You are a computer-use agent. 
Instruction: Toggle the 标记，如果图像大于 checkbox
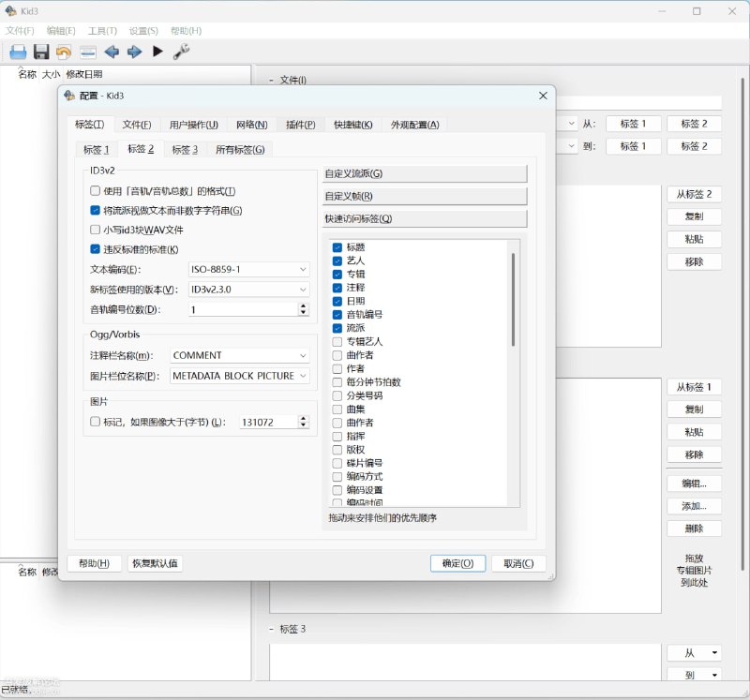tap(96, 422)
